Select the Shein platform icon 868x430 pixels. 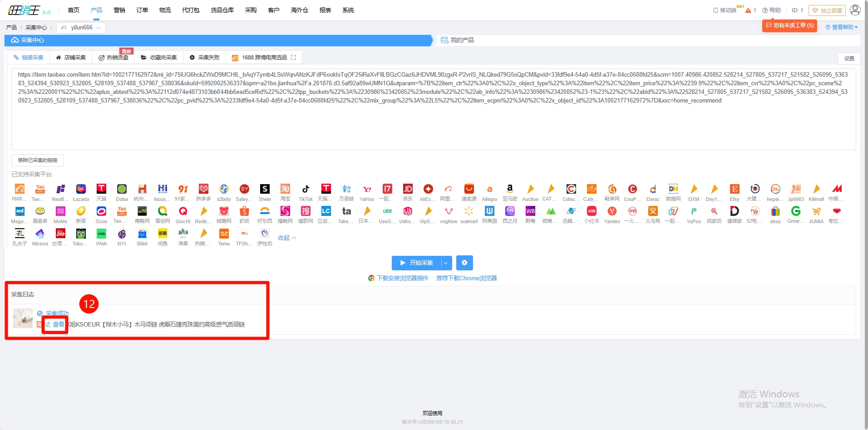(x=265, y=189)
